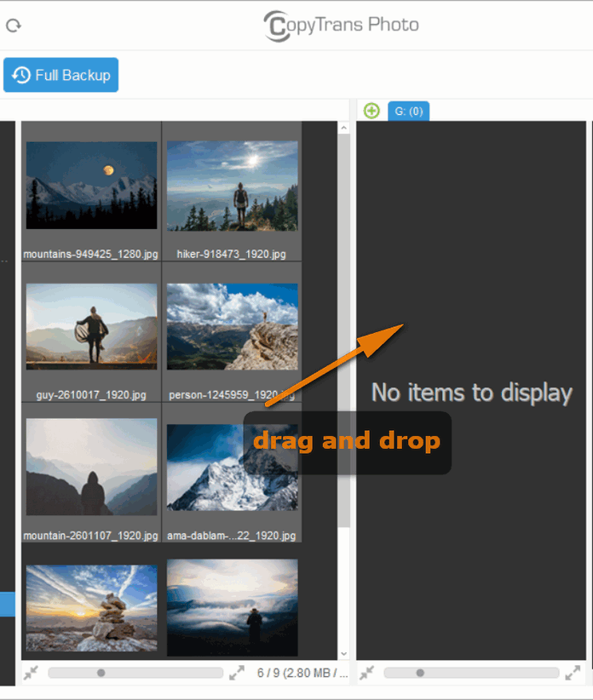Viewport: 593px width, 700px height.
Task: Click scroll up arrow of photo list
Action: [343, 128]
